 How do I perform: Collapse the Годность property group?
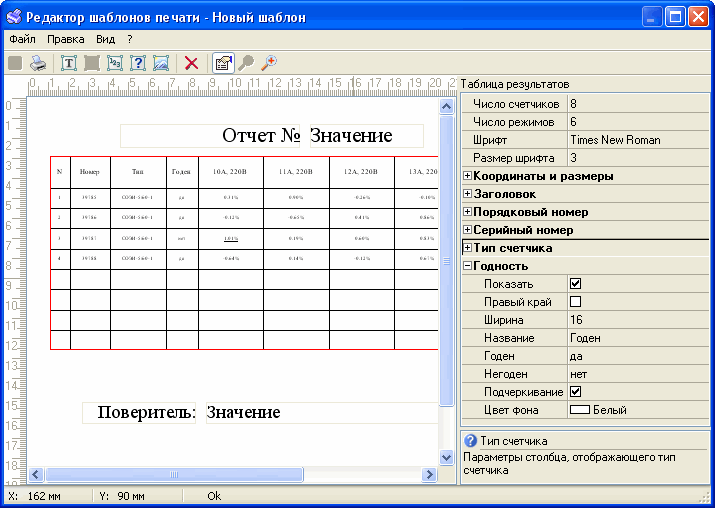(467, 266)
